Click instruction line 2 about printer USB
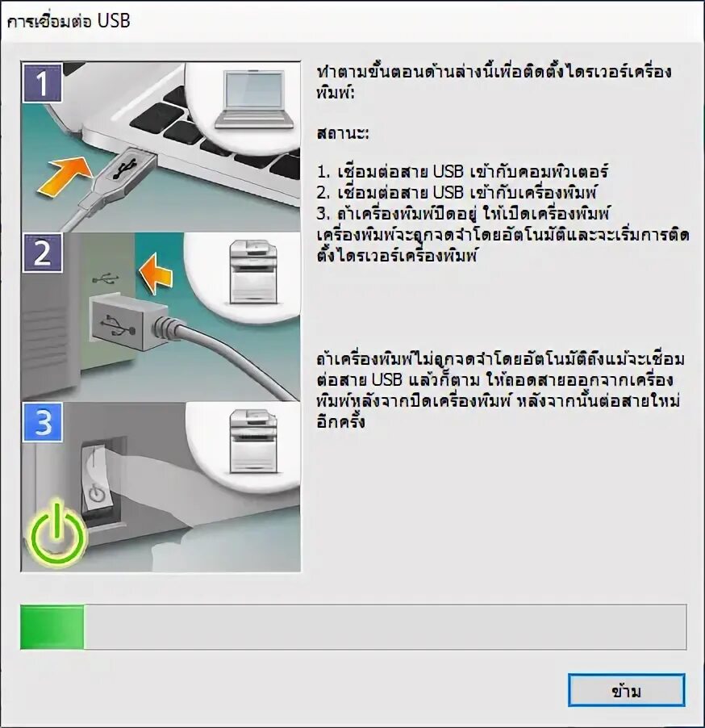Image resolution: width=705 pixels, height=728 pixels. pos(457,192)
